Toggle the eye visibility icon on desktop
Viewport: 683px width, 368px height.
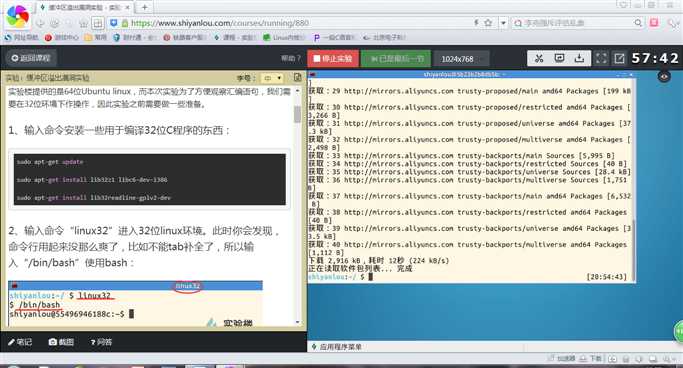[x=664, y=77]
